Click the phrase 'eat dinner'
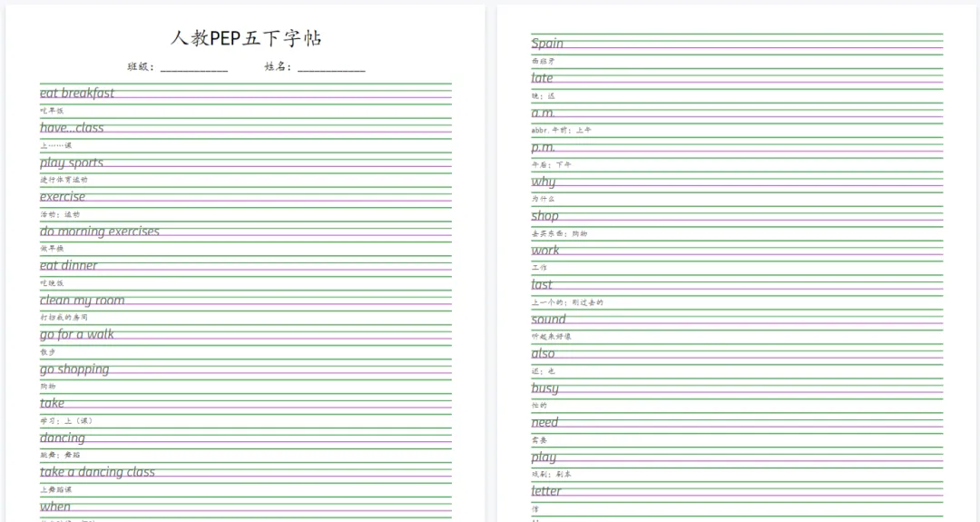Image resolution: width=980 pixels, height=522 pixels. point(68,265)
